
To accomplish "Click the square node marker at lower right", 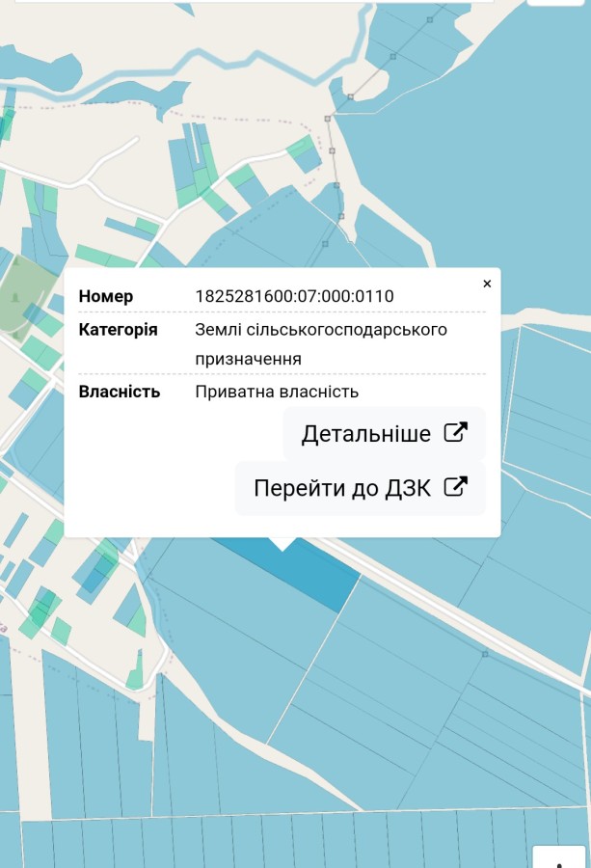I will pos(485,654).
